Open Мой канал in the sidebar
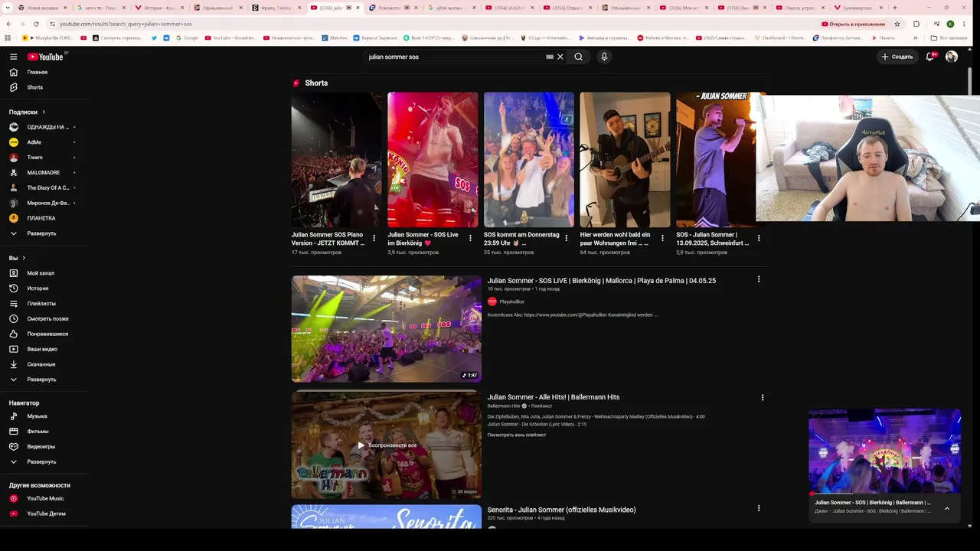 [41, 273]
